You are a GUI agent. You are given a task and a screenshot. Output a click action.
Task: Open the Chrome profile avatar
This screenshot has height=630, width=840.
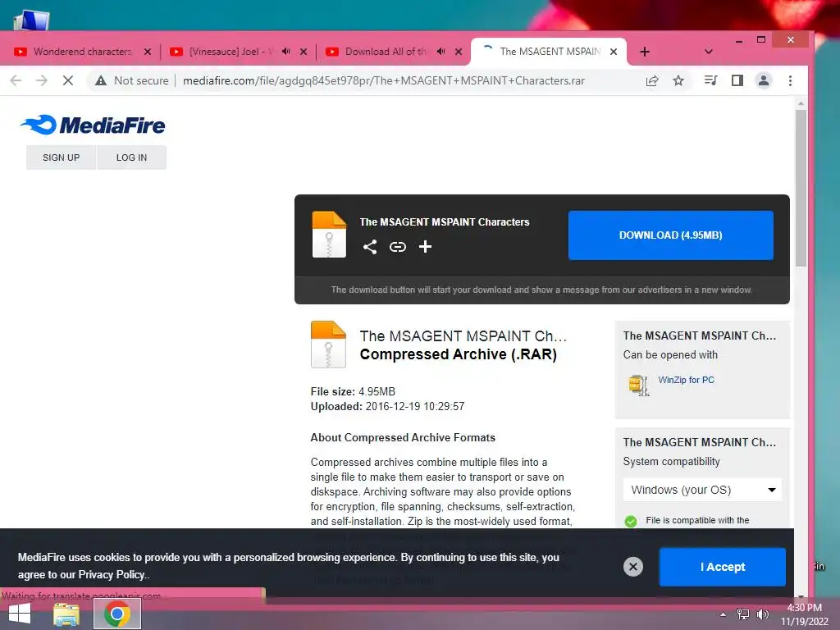[764, 80]
